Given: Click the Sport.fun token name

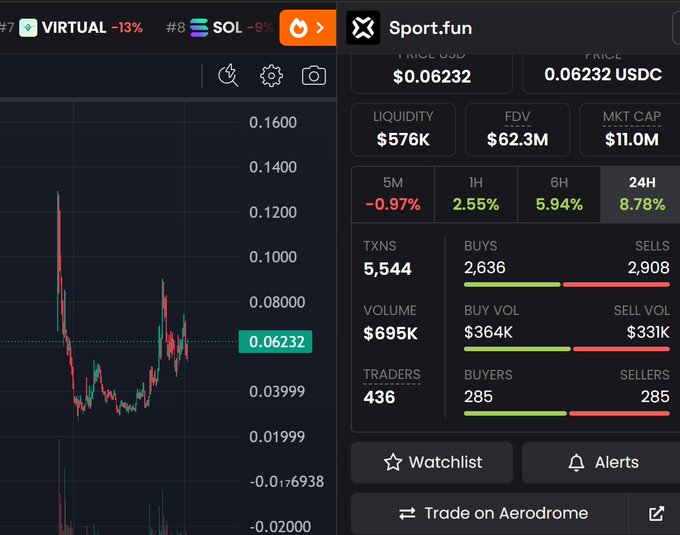Looking at the screenshot, I should tap(431, 28).
